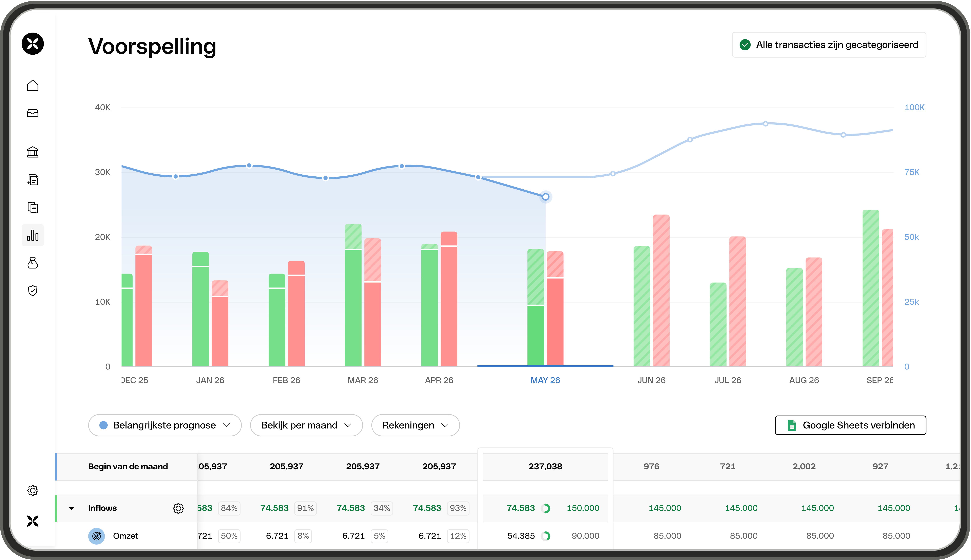This screenshot has width=971, height=560.
Task: Click the 54.385 Omzet May value
Action: coord(521,536)
